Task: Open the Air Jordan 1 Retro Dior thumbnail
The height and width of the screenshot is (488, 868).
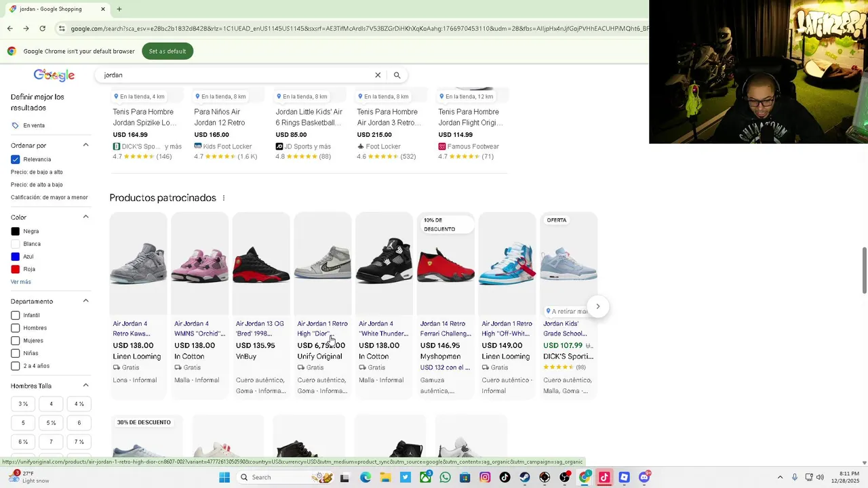Action: (x=322, y=264)
